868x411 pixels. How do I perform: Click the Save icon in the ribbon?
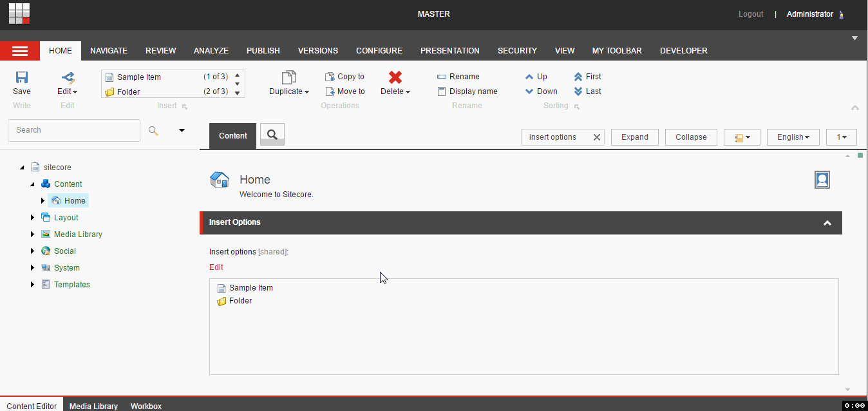point(21,77)
